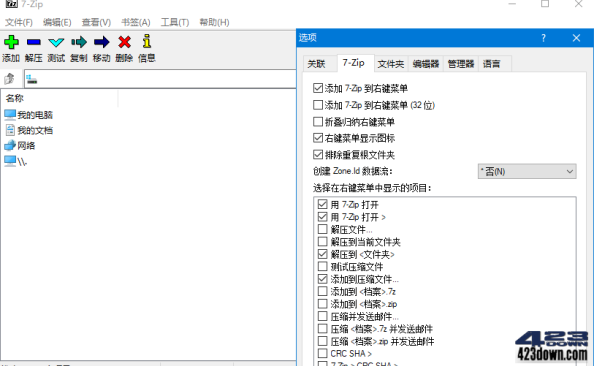Image resolution: width=594 pixels, height=366 pixels.
Task: Open the 文件(F) menu
Action: (19, 22)
